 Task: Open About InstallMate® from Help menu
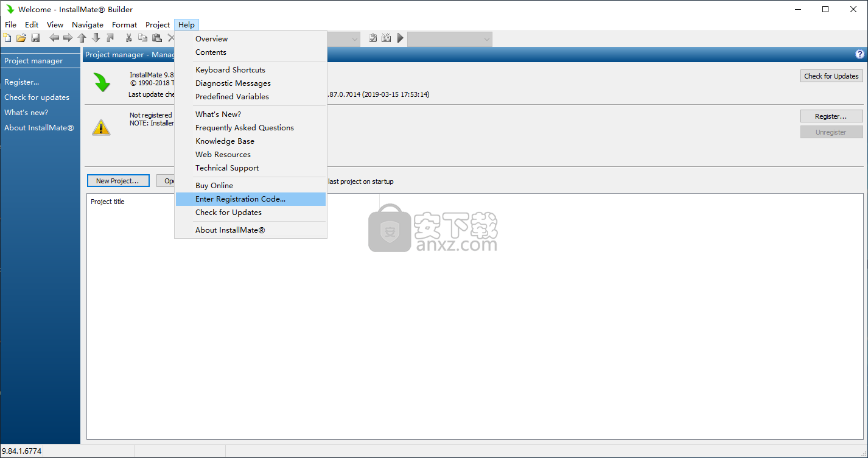point(251,230)
